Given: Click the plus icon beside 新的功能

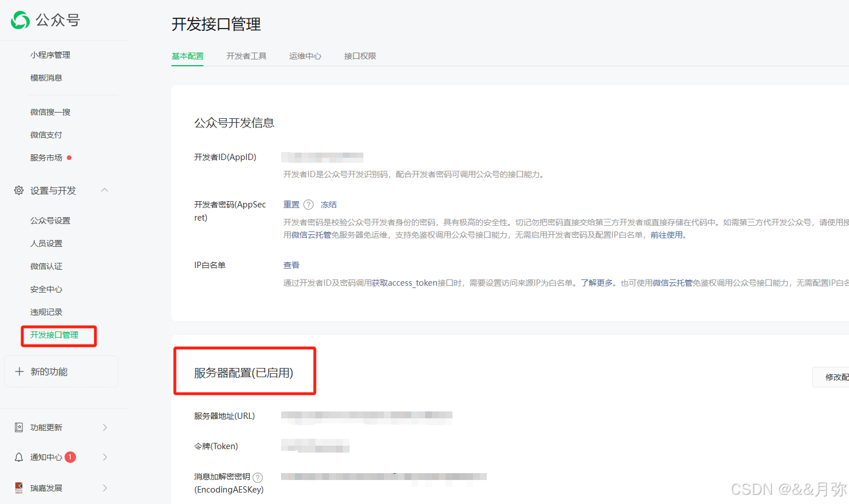Looking at the screenshot, I should click(x=19, y=371).
